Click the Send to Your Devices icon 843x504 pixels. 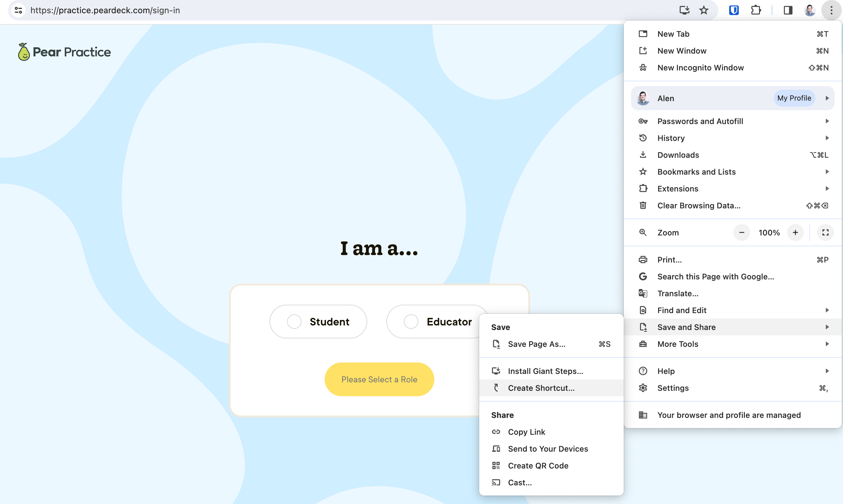pos(496,449)
